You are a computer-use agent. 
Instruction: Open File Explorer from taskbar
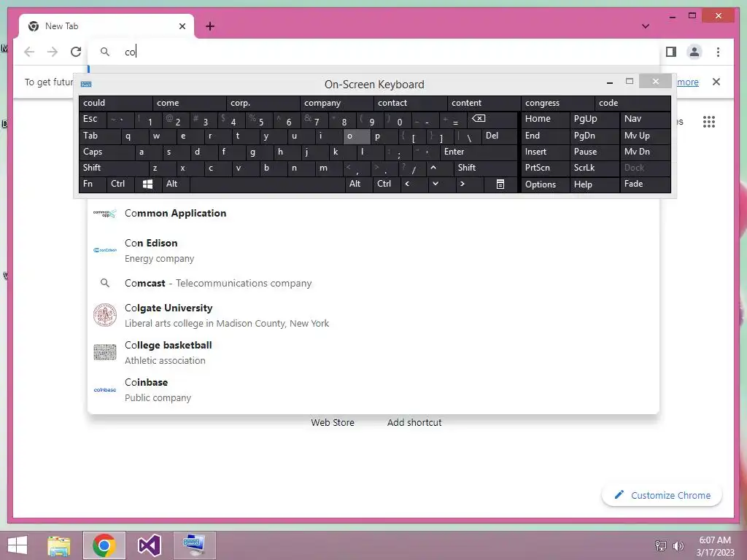[x=58, y=545]
